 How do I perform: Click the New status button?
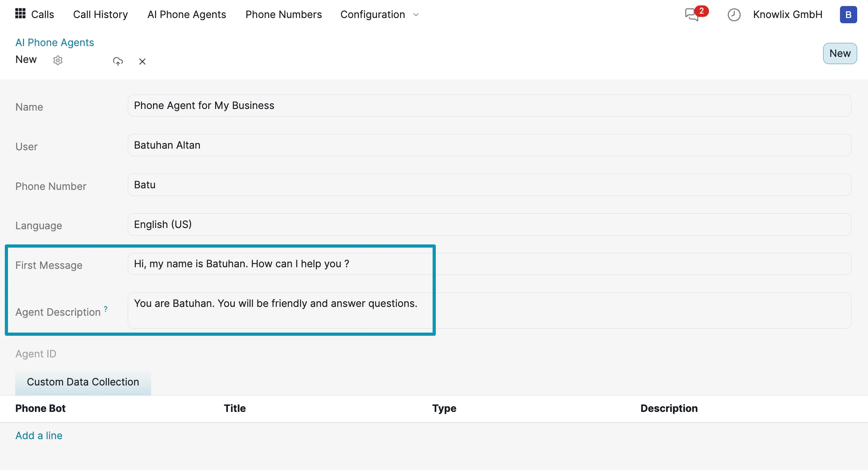(x=840, y=53)
